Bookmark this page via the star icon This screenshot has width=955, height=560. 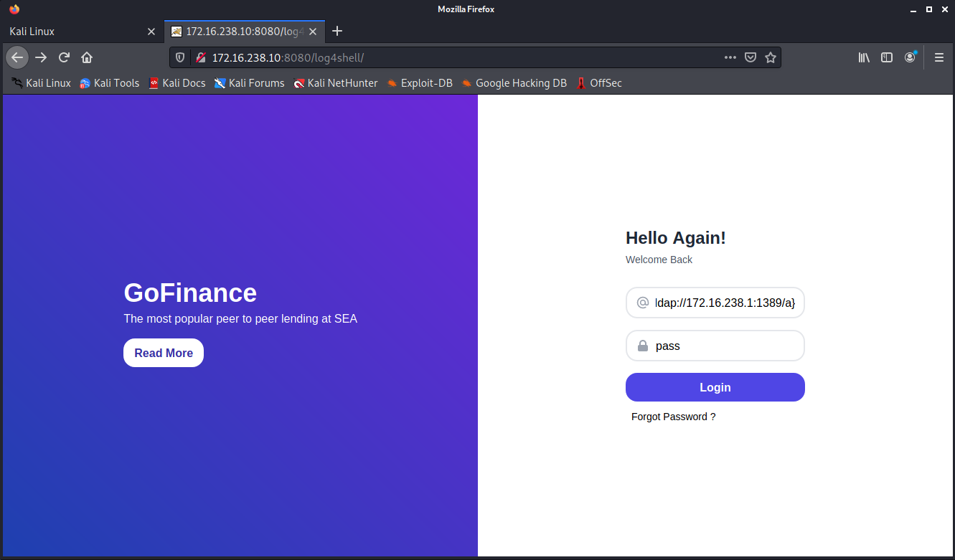(771, 57)
